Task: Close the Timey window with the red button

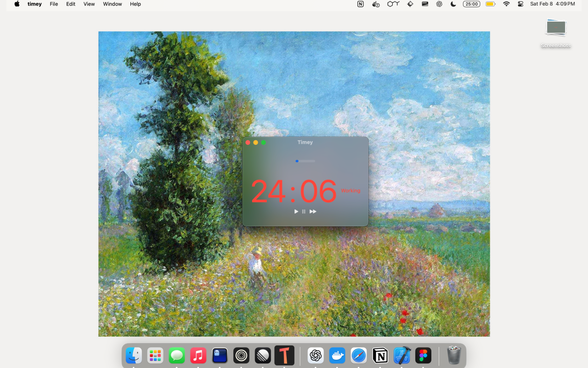Action: tap(248, 143)
